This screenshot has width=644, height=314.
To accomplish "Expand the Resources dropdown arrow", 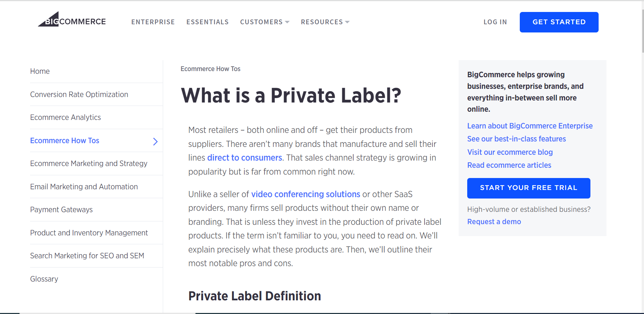I will [x=347, y=22].
